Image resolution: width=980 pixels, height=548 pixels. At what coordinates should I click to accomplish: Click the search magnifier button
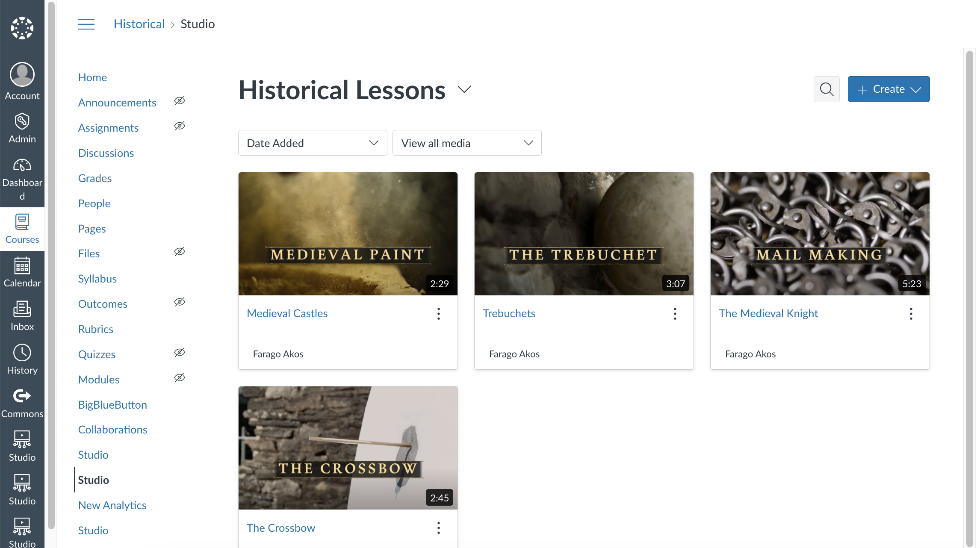click(x=826, y=89)
